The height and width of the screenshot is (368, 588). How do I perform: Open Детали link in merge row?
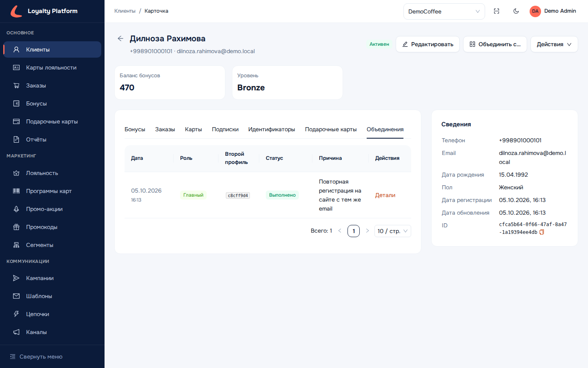pos(385,195)
